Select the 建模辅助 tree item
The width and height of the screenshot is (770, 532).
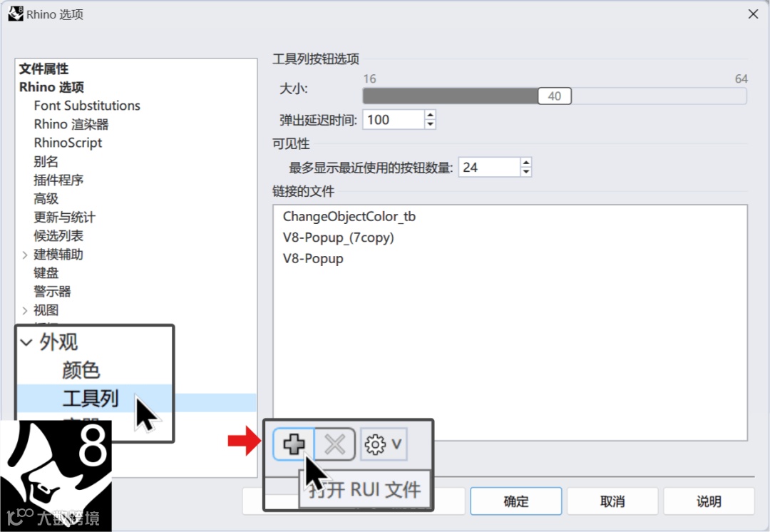[58, 255]
